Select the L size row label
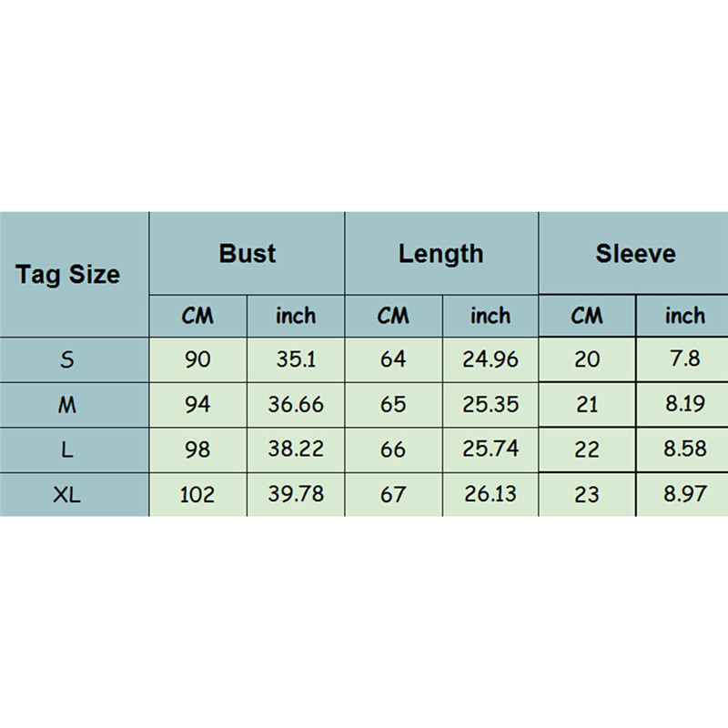The width and height of the screenshot is (728, 728). pos(67,450)
